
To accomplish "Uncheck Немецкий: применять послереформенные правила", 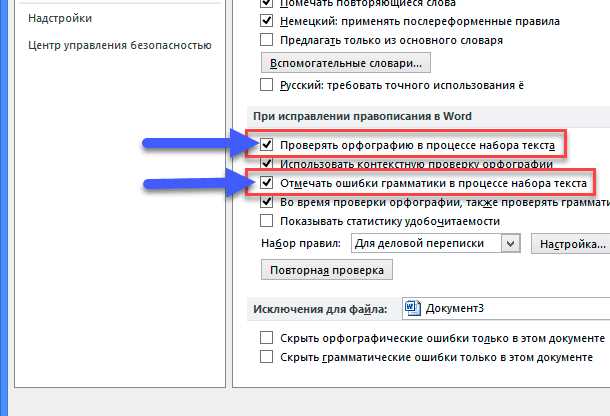I will (x=266, y=20).
